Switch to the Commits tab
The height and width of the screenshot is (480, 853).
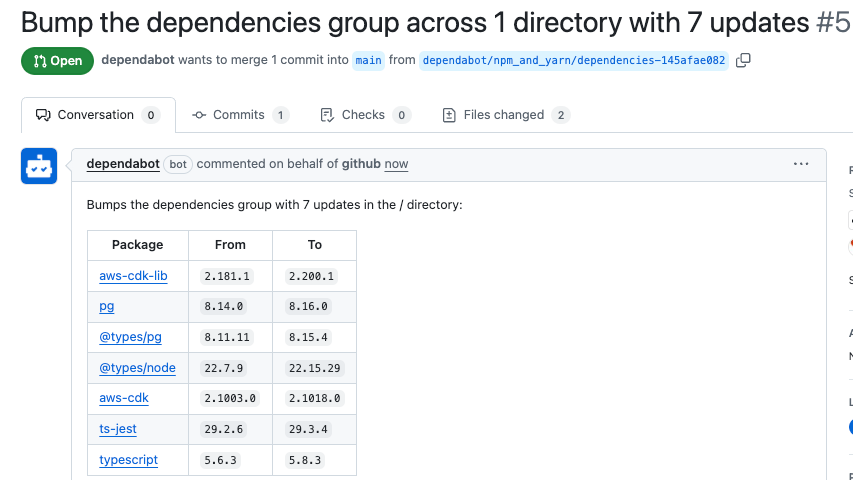[240, 115]
